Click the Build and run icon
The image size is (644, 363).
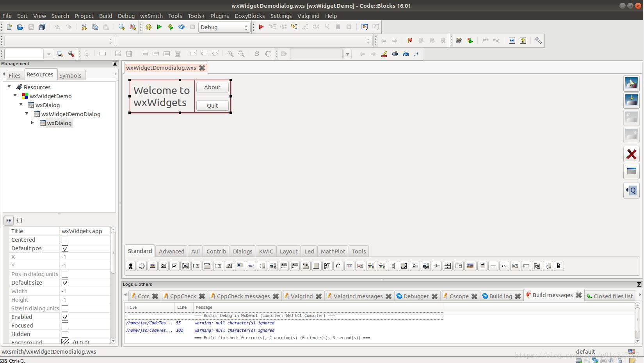[171, 27]
